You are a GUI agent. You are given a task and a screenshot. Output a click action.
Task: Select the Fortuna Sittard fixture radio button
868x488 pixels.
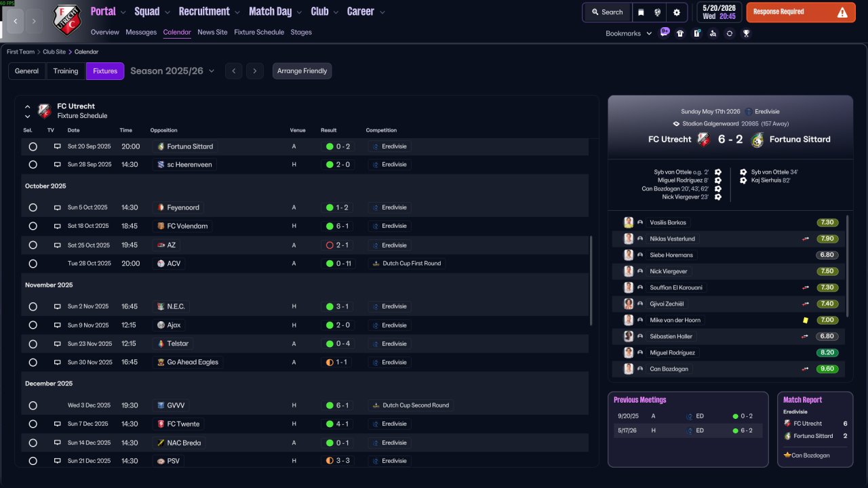click(33, 146)
